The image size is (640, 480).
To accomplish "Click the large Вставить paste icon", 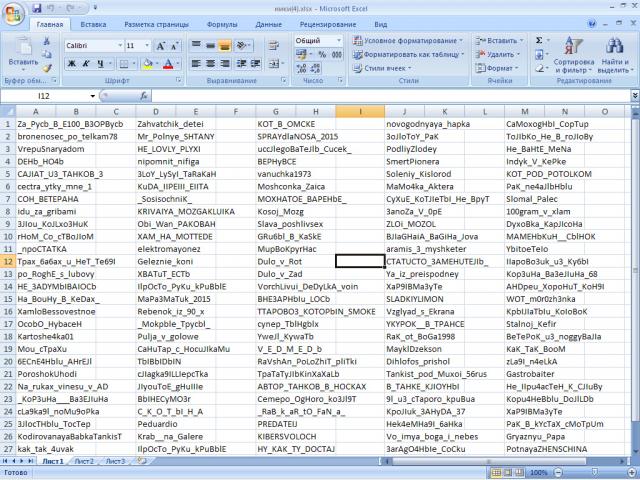I will click(x=22, y=50).
